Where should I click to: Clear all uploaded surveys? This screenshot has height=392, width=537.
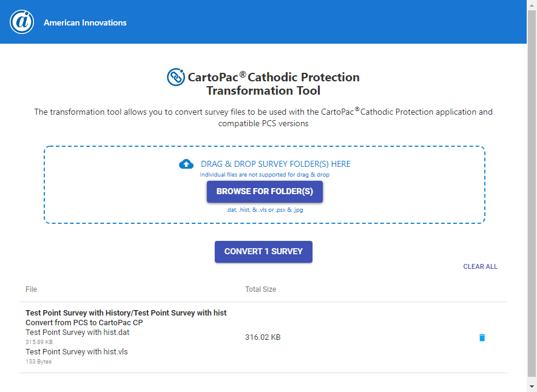pyautogui.click(x=480, y=267)
